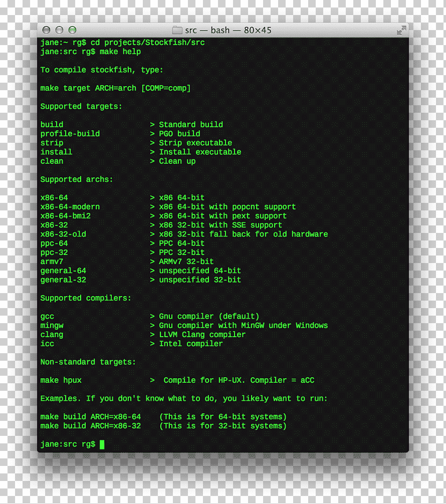Click the 'Supported compilers:' heading
Viewport: 446px width, 504px height.
click(x=86, y=298)
